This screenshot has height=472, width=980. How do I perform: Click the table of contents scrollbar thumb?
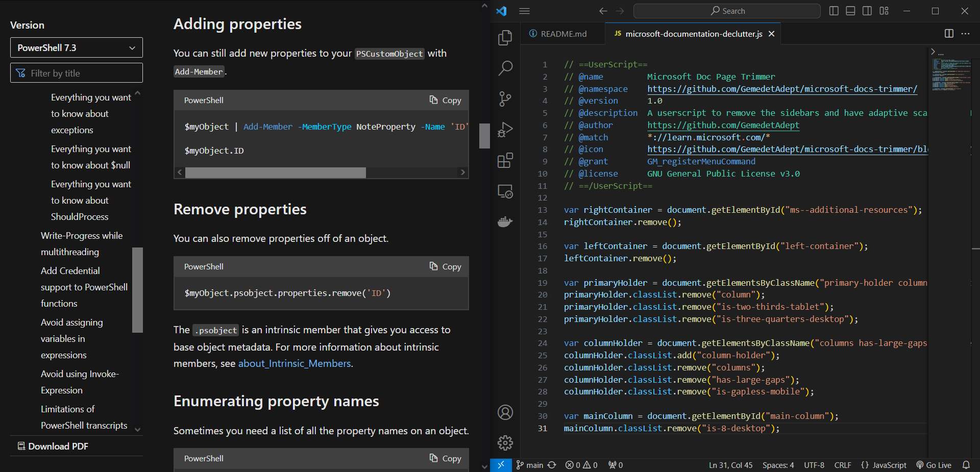point(137,290)
